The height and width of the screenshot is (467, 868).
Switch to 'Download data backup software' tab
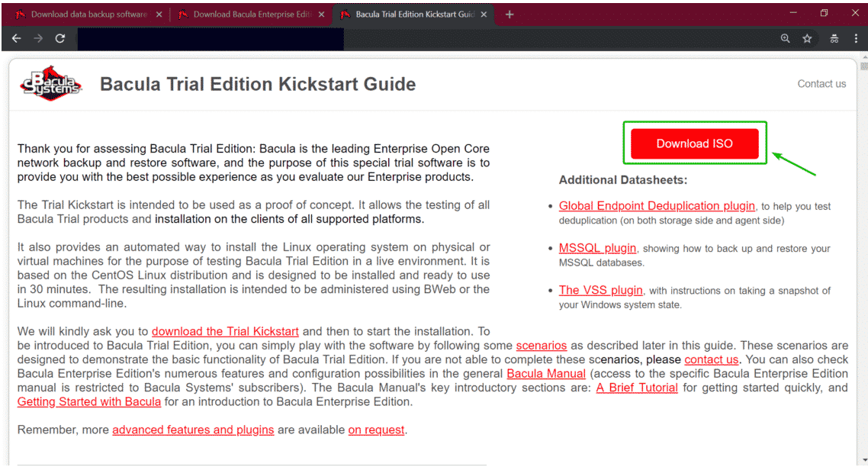click(x=88, y=14)
